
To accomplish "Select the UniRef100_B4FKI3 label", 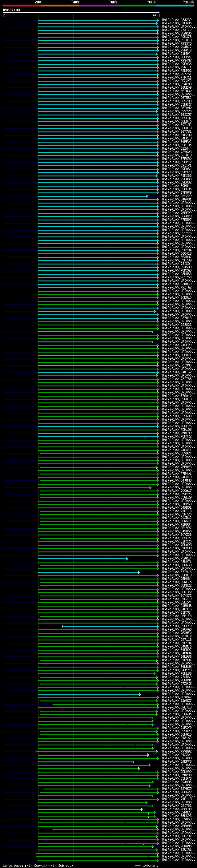I will 177,139.
